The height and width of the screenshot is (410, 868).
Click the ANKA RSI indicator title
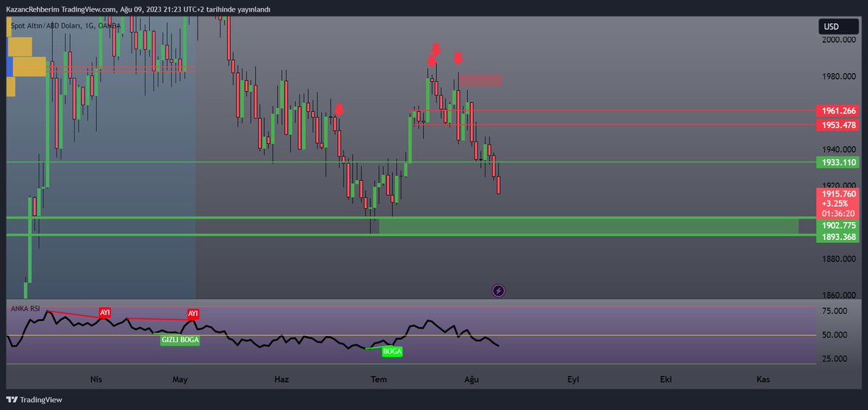(x=25, y=308)
